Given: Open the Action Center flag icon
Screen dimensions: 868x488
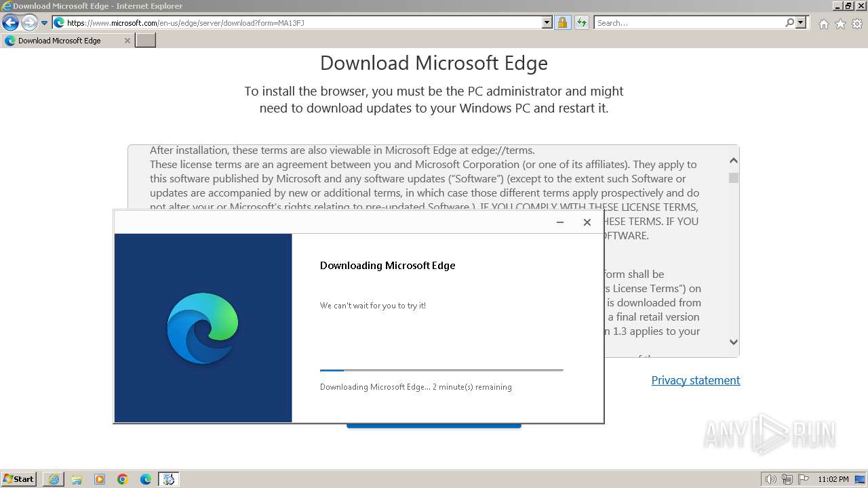Looking at the screenshot, I should 804,479.
